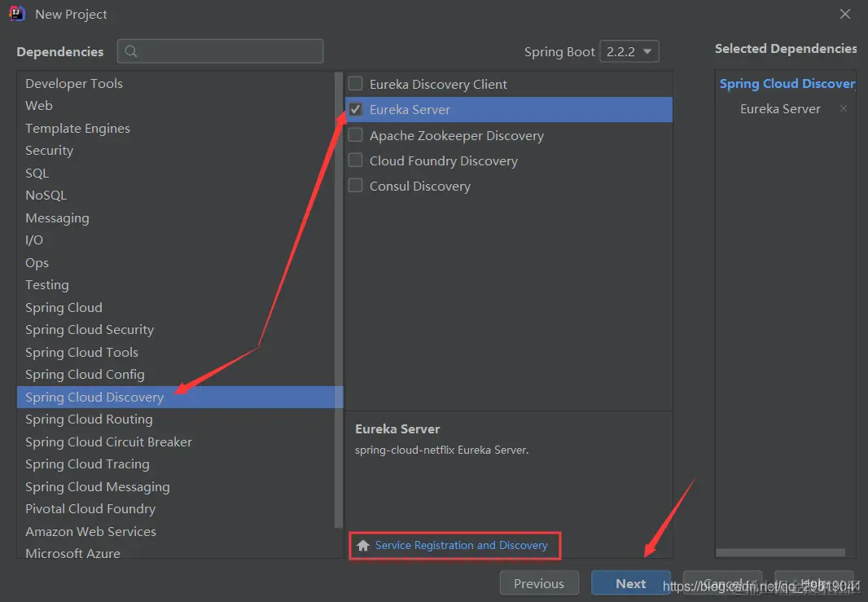
Task: Click the home icon beside Service Registration link
Action: click(x=363, y=546)
